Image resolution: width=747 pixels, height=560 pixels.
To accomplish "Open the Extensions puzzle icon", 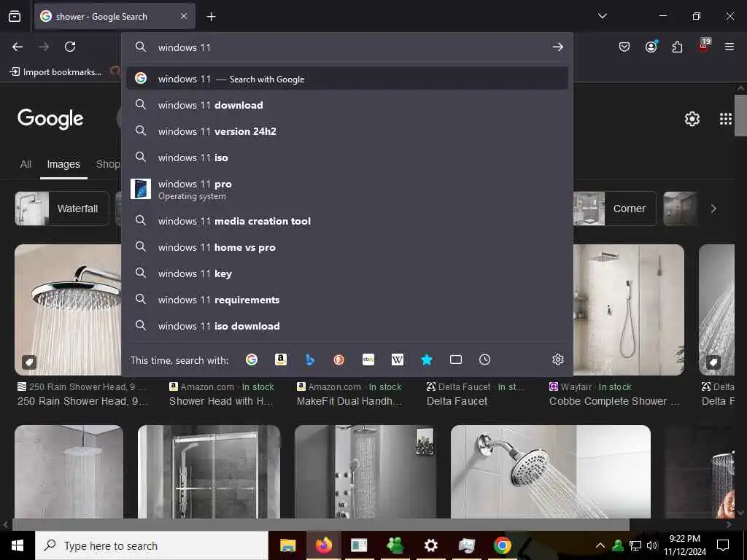I will (677, 47).
